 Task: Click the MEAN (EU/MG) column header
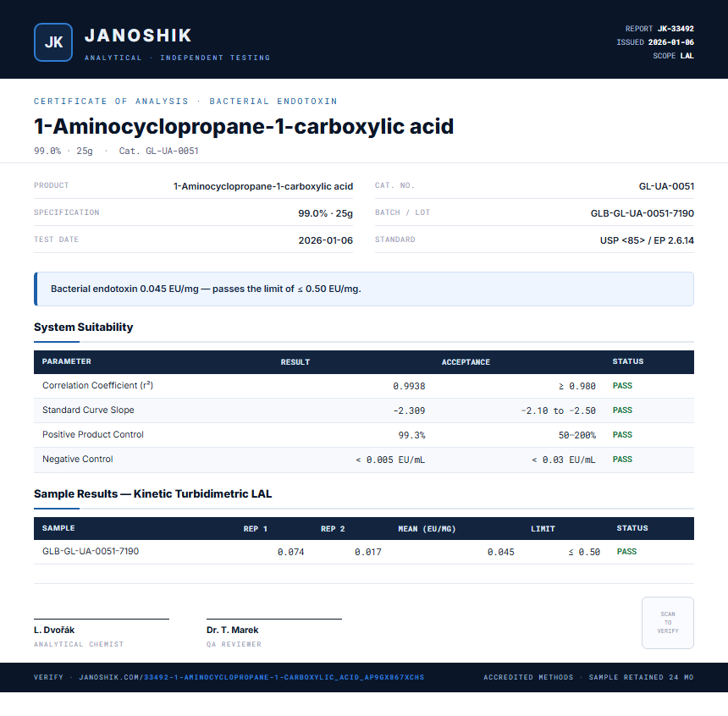pyautogui.click(x=427, y=528)
